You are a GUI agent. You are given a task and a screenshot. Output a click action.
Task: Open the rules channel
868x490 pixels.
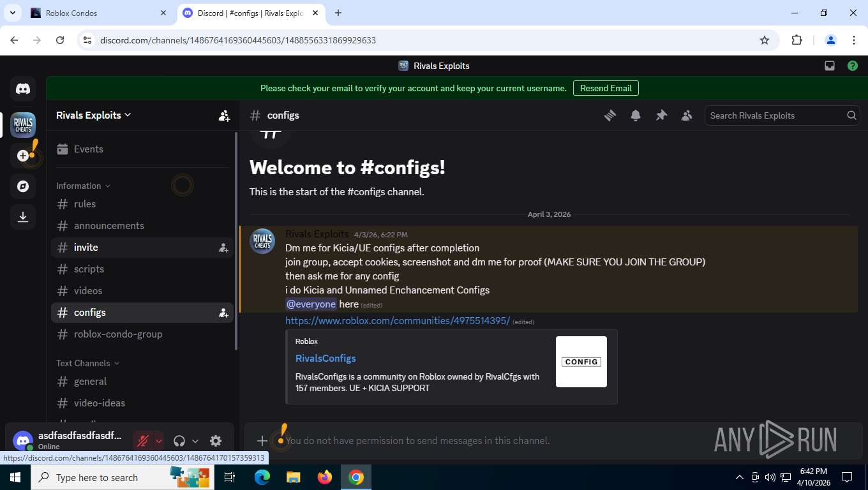(141, 204)
